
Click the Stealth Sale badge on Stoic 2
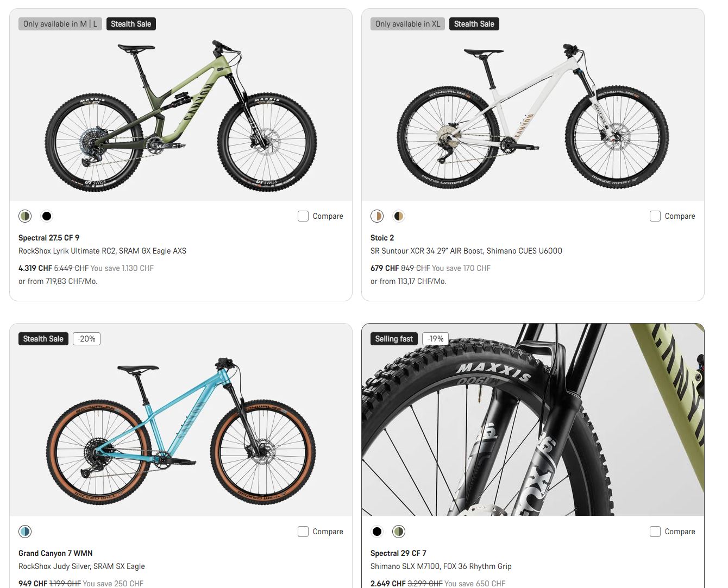click(474, 24)
